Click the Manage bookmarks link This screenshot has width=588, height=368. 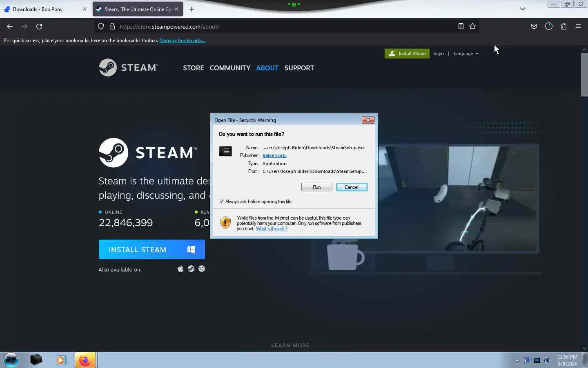click(x=183, y=40)
